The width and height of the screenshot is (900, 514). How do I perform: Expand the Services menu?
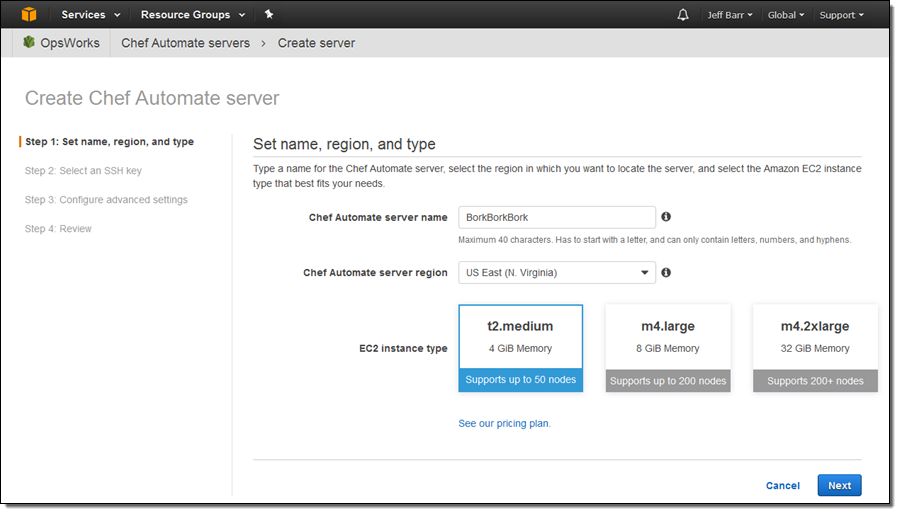coord(90,15)
